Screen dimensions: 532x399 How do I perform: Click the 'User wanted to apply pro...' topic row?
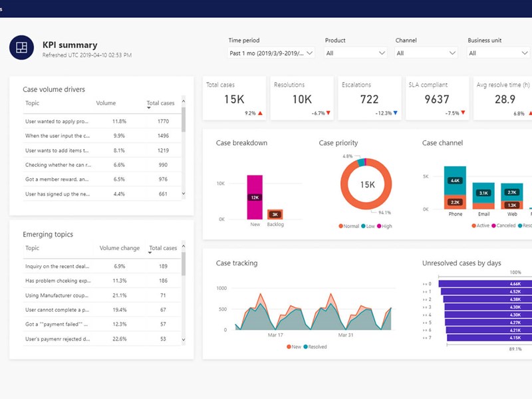(57, 122)
